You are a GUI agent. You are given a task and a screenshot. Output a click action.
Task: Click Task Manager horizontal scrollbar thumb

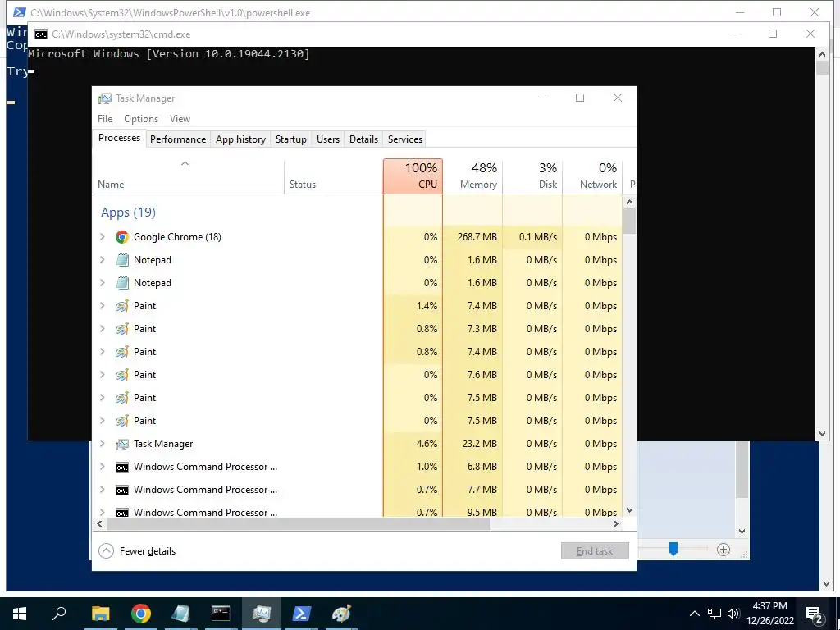pyautogui.click(x=297, y=524)
